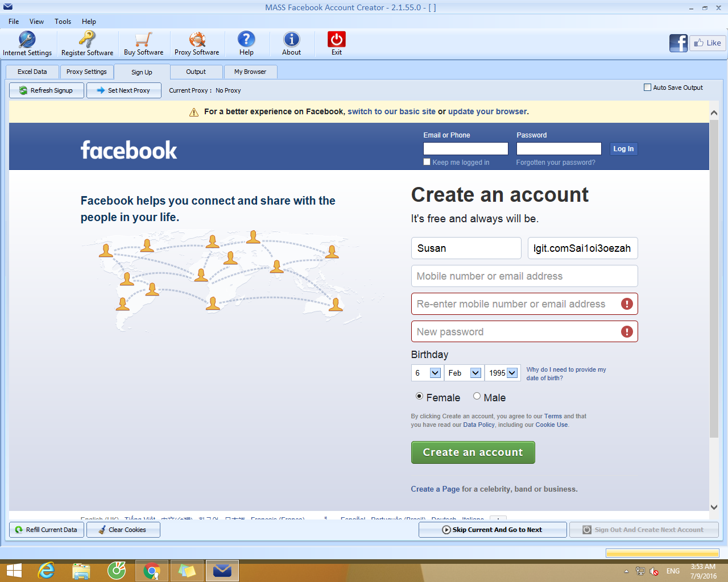Viewport: 728px width, 582px height.
Task: Click the green circular taskbar app icon
Action: [x=117, y=571]
